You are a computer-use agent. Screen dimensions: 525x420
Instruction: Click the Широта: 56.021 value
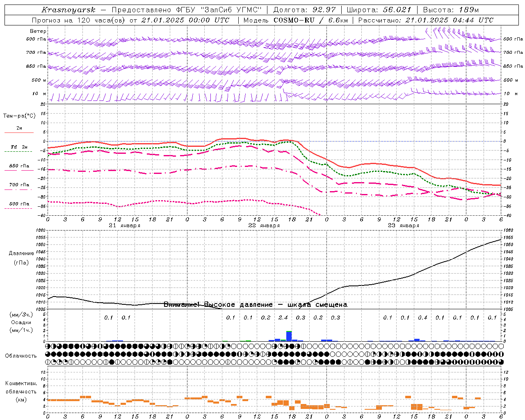(379, 10)
